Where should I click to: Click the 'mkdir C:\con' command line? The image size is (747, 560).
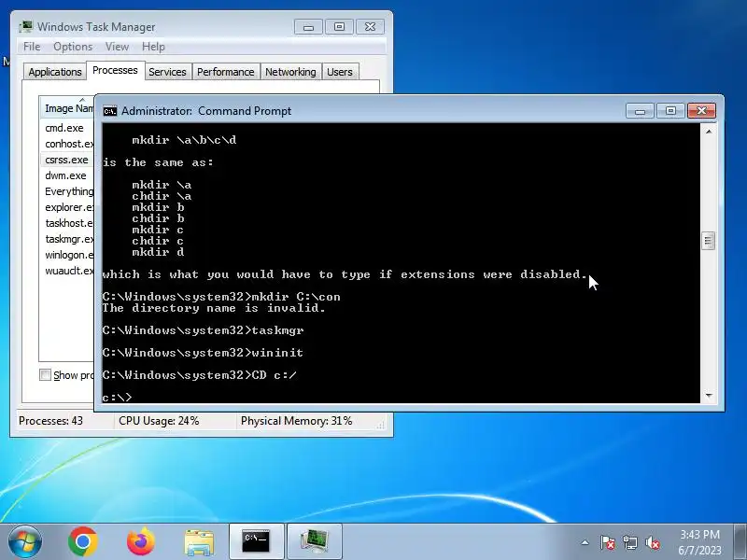[221, 297]
